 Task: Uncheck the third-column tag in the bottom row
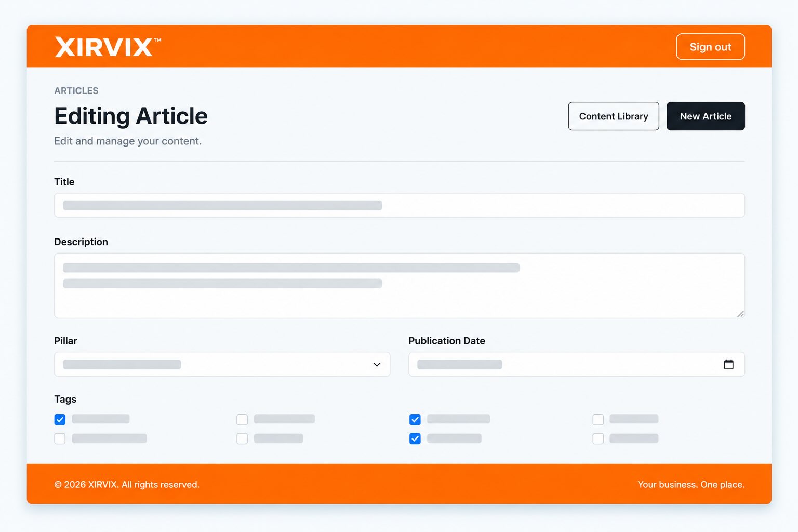415,438
